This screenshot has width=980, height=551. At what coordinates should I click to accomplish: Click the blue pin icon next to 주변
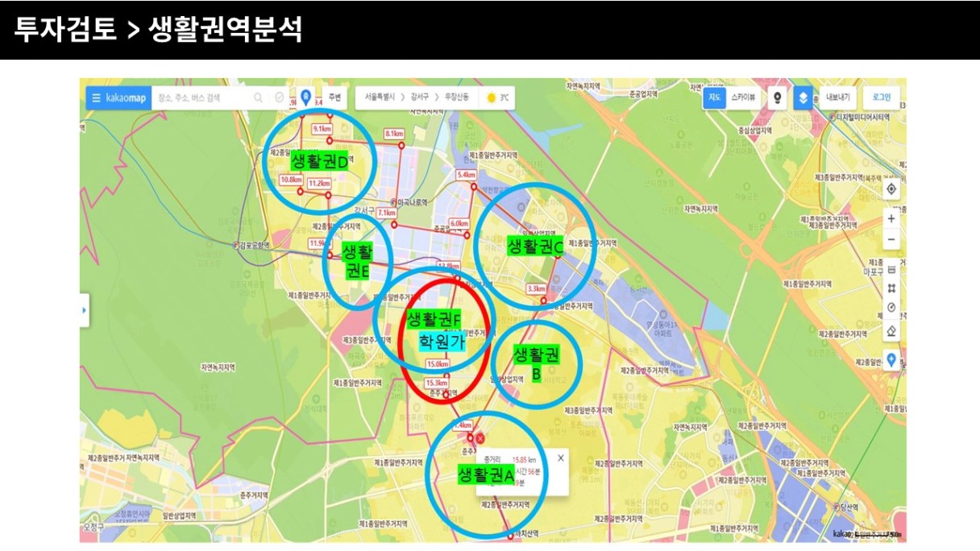click(x=305, y=98)
